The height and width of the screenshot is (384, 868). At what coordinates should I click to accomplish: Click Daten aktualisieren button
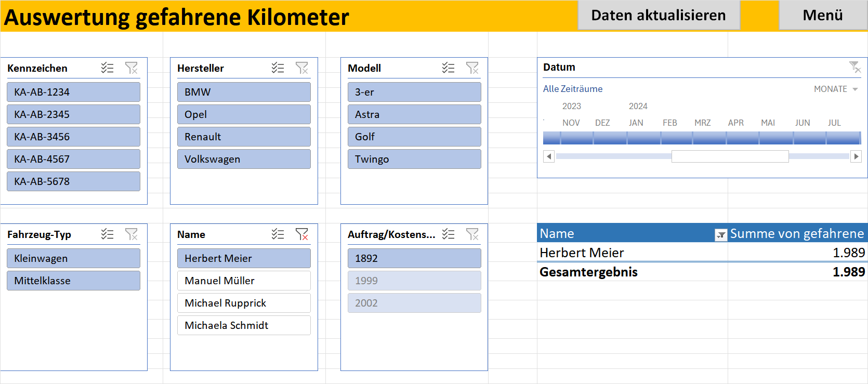pyautogui.click(x=659, y=15)
